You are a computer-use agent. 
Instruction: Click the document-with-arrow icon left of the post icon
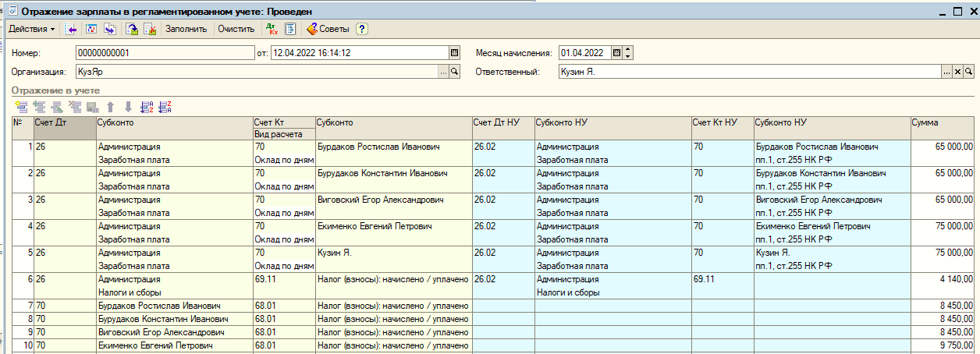coord(111,29)
